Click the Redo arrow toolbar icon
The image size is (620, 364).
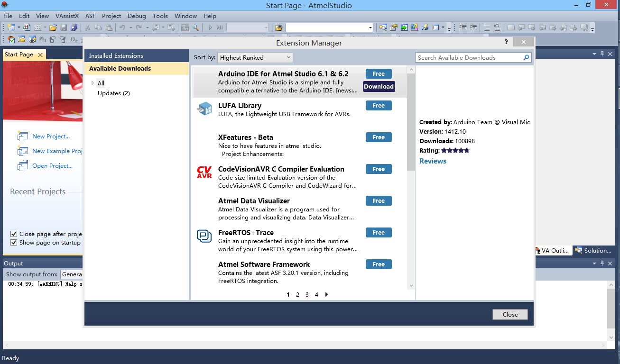[139, 27]
